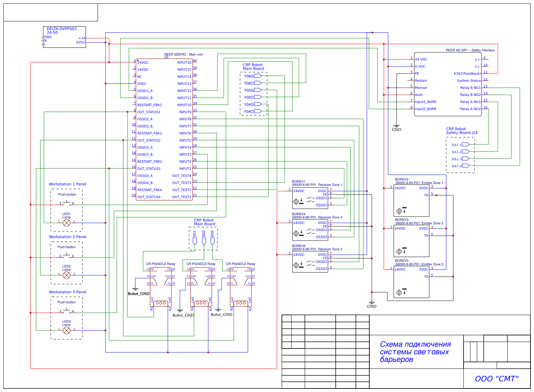The image size is (534, 392).
Task: Click the "REER MZERO - Main unit" title
Action: click(x=183, y=54)
